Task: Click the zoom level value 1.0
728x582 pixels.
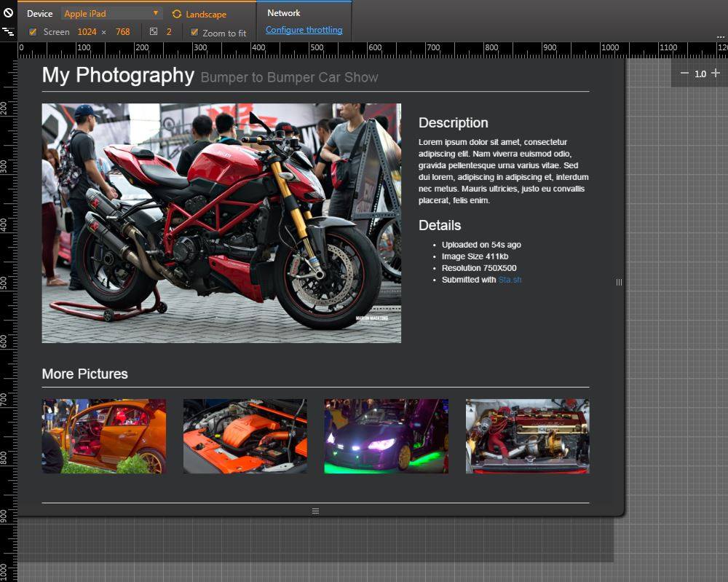Action: click(700, 74)
